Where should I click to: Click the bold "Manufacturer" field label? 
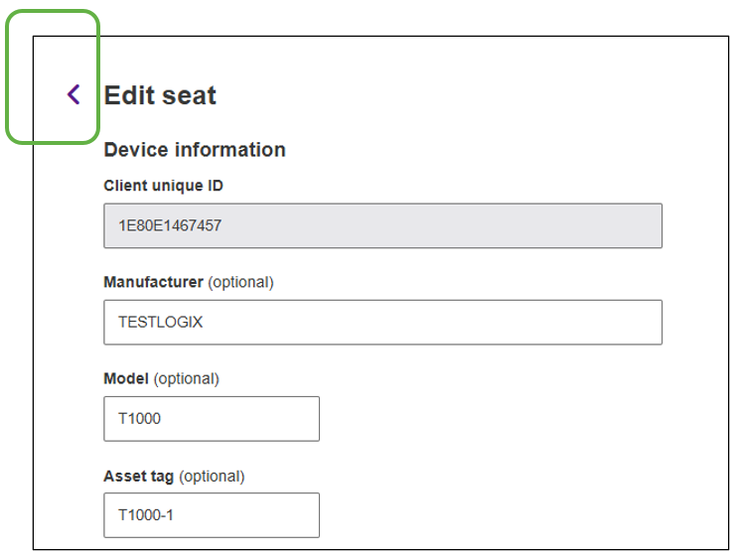(153, 282)
